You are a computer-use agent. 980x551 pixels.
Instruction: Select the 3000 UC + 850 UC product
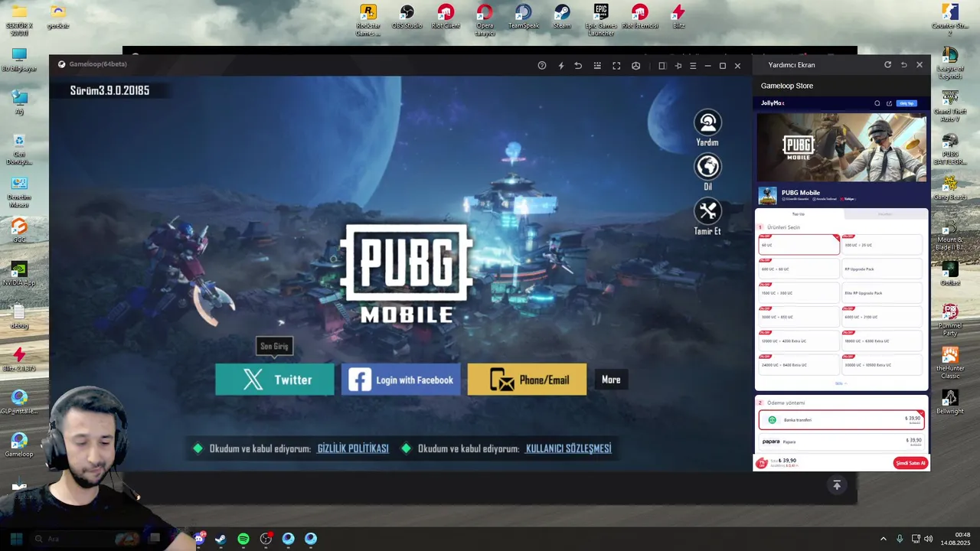pyautogui.click(x=799, y=317)
